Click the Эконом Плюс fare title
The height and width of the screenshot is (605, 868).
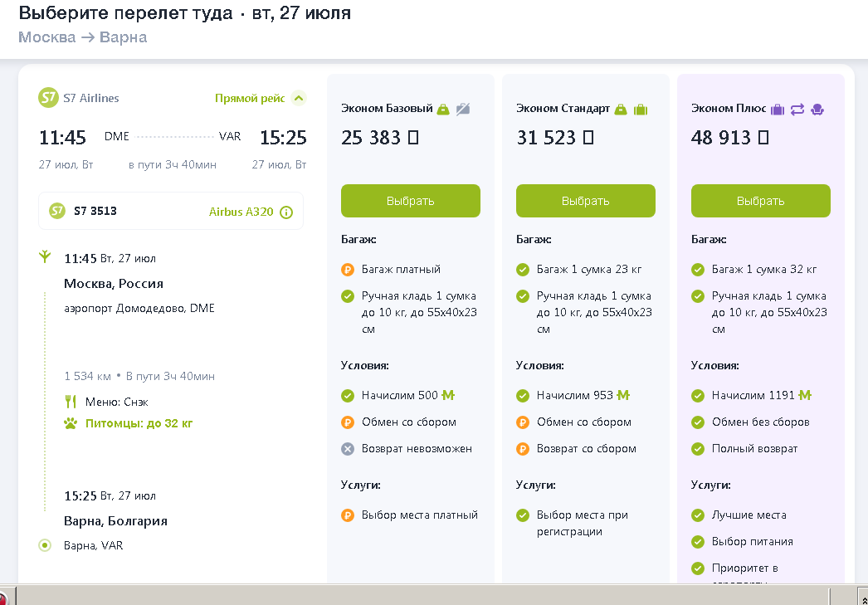tap(729, 109)
